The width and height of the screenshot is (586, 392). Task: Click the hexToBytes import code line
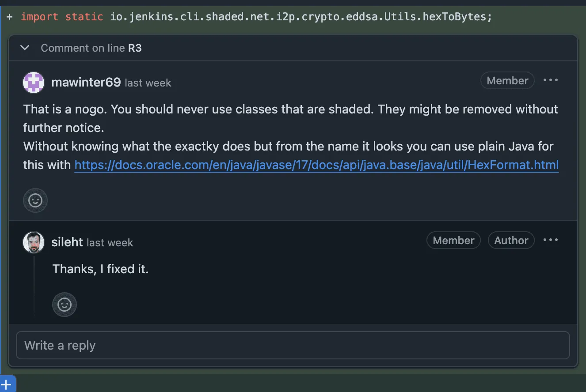click(256, 17)
